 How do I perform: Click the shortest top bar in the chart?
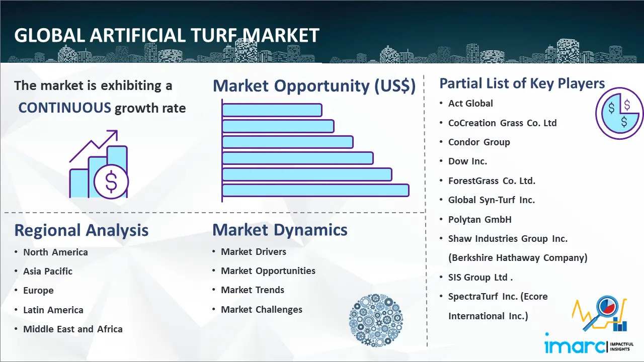point(272,110)
